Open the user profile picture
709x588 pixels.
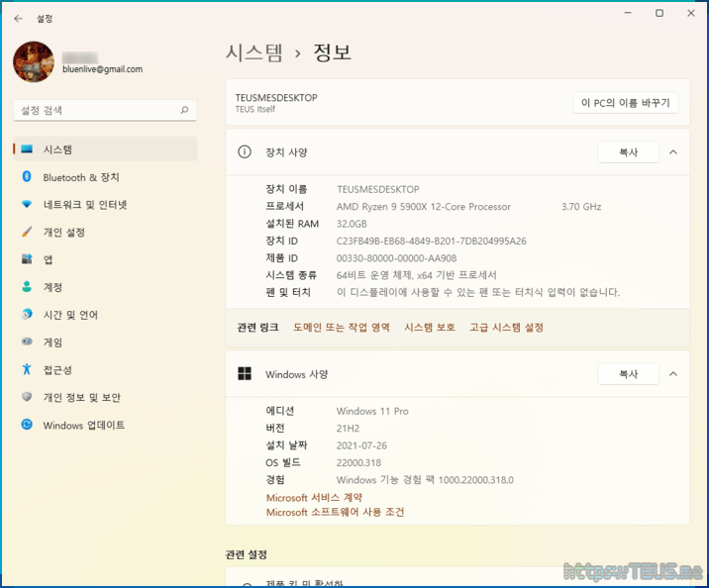[34, 62]
